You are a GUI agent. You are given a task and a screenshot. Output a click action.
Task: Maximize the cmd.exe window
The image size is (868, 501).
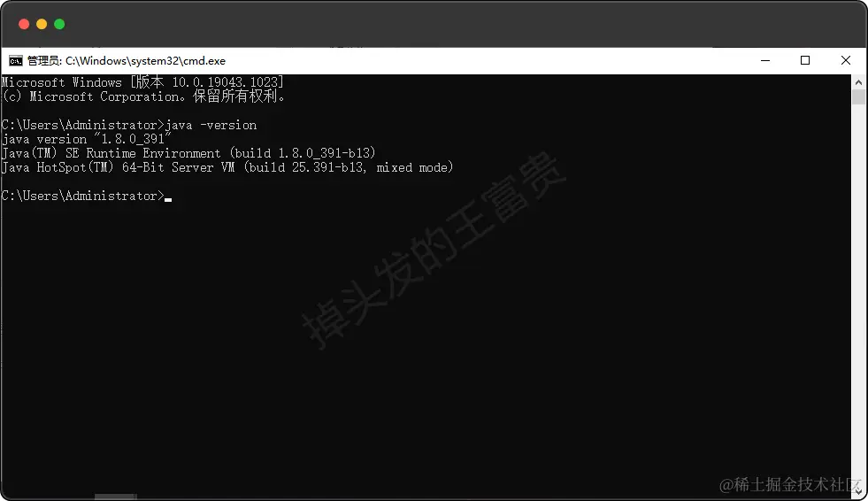pos(805,60)
